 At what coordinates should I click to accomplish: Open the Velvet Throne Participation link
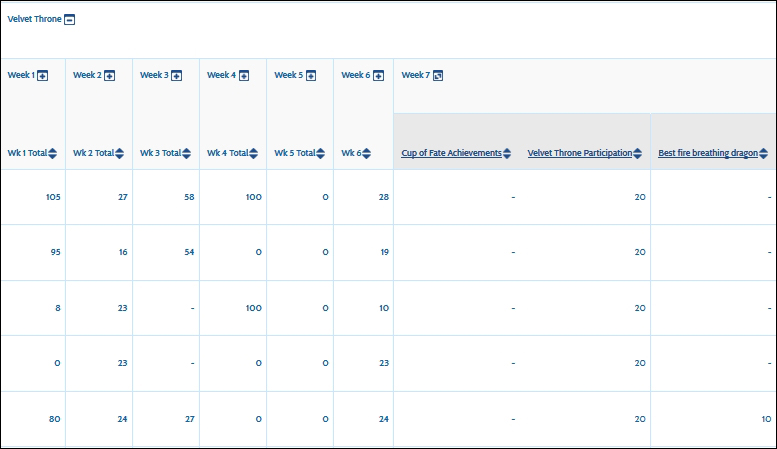[580, 153]
